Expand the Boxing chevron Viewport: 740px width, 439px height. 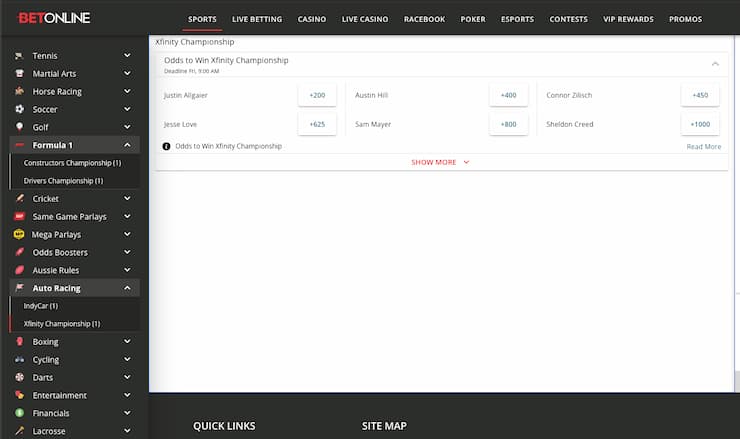[x=127, y=341]
